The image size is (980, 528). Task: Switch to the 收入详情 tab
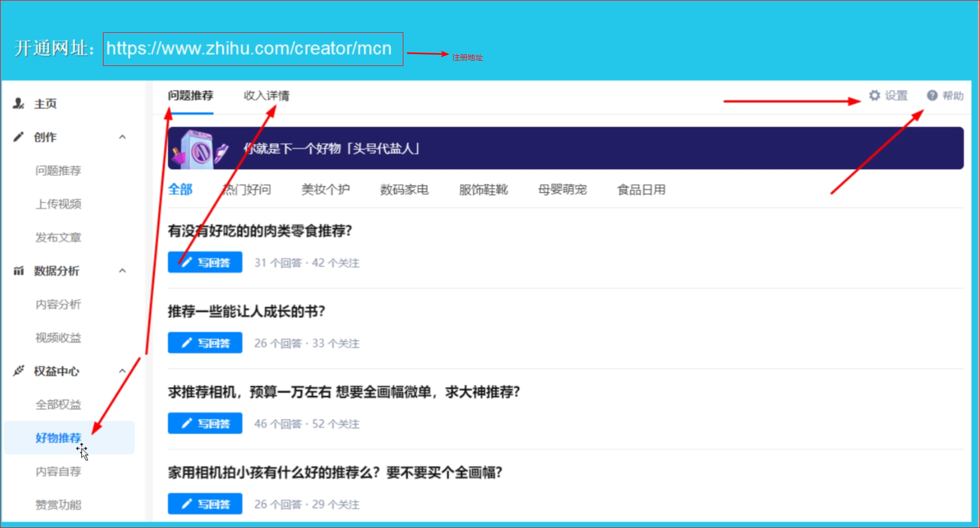tap(266, 96)
